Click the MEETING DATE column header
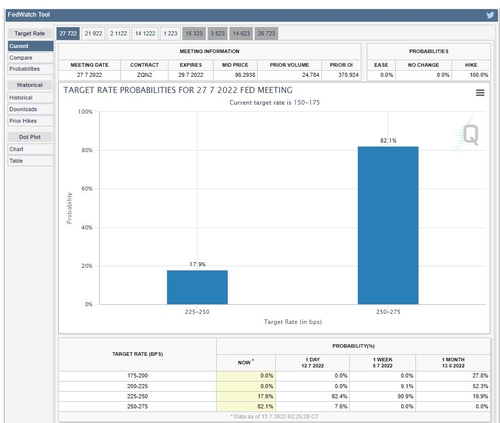Screen dimensions: 500x423 (89, 65)
